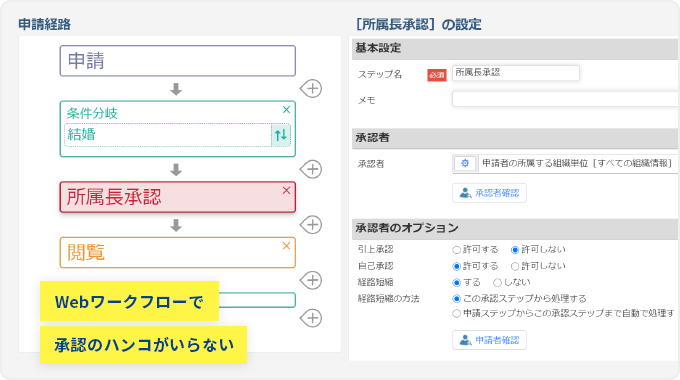This screenshot has height=380, width=680.
Task: Click plus icon below 所属長承認 step
Action: [x=311, y=224]
